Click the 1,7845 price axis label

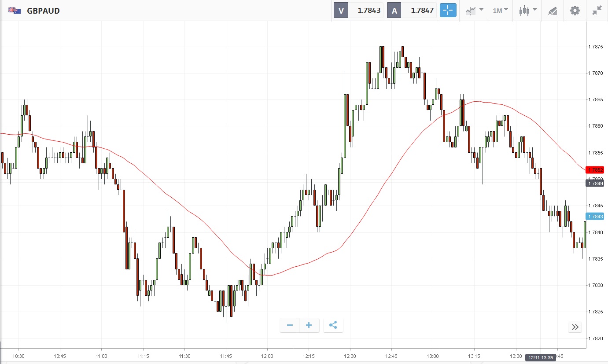pos(596,206)
